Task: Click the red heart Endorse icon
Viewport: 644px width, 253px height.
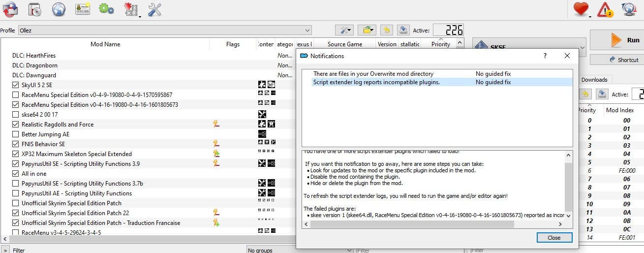Action: [x=581, y=9]
